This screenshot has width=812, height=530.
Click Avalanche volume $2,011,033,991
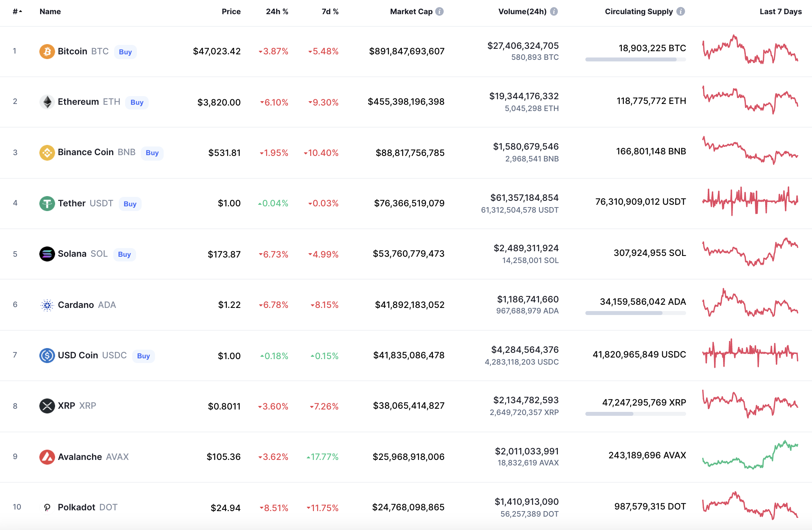pos(527,451)
